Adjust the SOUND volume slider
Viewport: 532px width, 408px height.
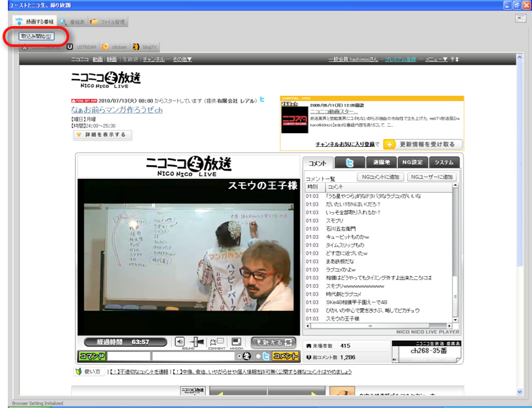197,342
